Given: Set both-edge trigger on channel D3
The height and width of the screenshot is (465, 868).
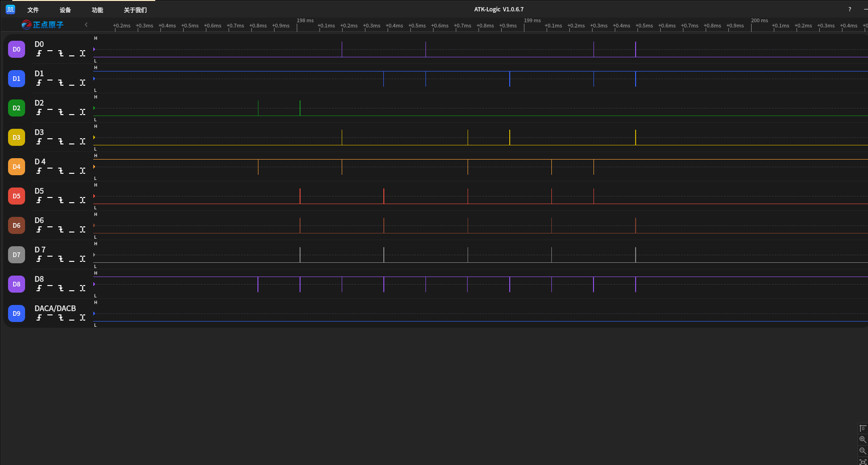Looking at the screenshot, I should (82, 142).
